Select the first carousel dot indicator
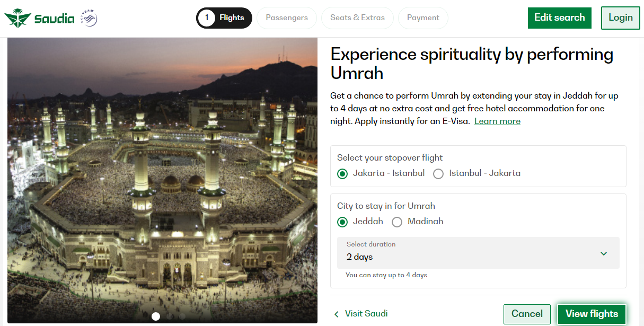The image size is (644, 326). coord(156,316)
